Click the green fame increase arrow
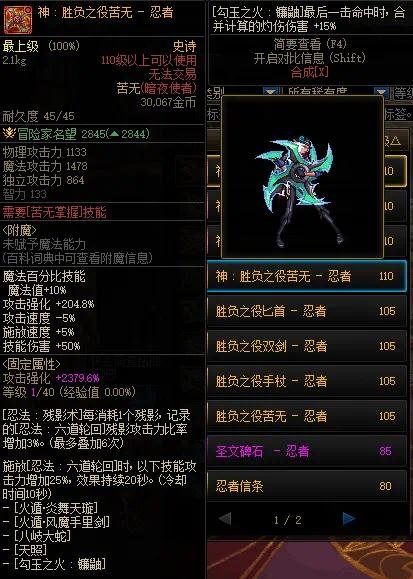This screenshot has width=413, height=579. tap(115, 133)
